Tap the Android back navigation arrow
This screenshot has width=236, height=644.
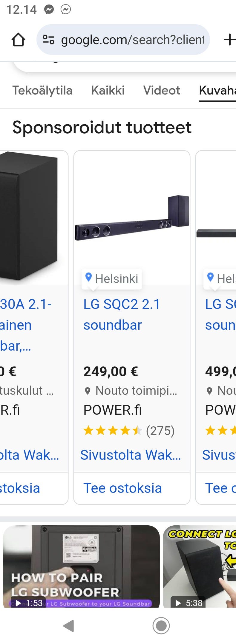point(69,626)
